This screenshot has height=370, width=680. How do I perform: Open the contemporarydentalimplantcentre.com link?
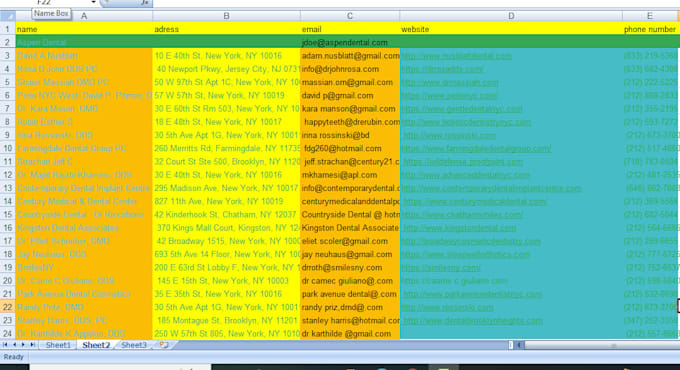click(x=491, y=188)
